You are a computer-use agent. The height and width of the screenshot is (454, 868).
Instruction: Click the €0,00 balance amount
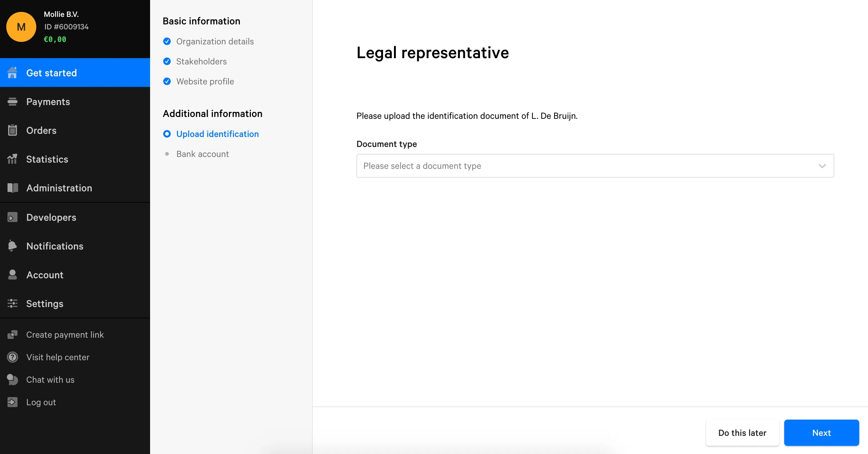tap(55, 39)
